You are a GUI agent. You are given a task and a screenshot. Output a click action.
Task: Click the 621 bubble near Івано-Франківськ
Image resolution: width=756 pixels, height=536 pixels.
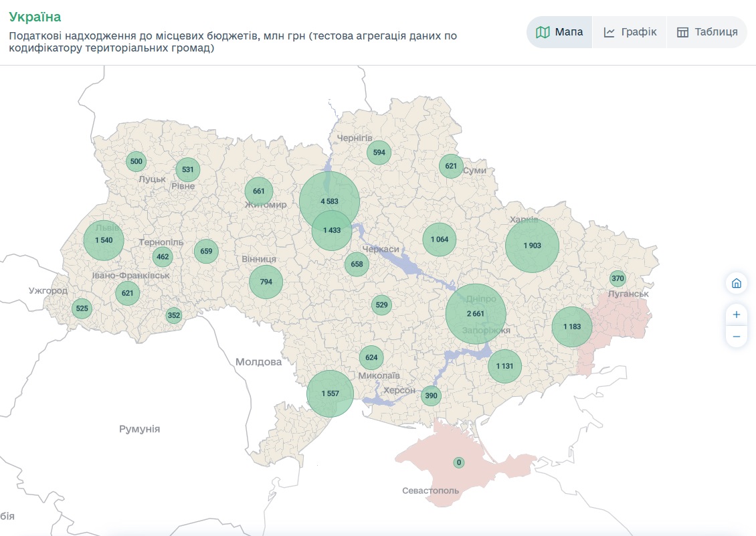[127, 293]
